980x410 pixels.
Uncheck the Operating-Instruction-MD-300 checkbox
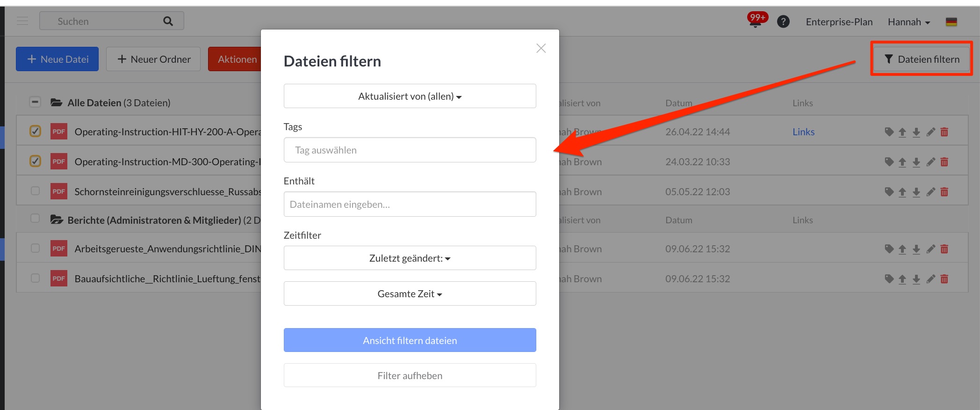pyautogui.click(x=35, y=161)
